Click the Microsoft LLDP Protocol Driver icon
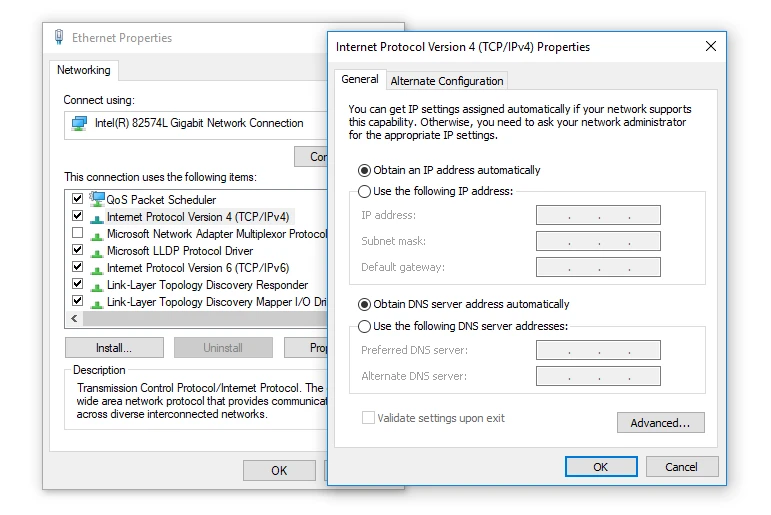This screenshot has width=771, height=515. tap(96, 251)
